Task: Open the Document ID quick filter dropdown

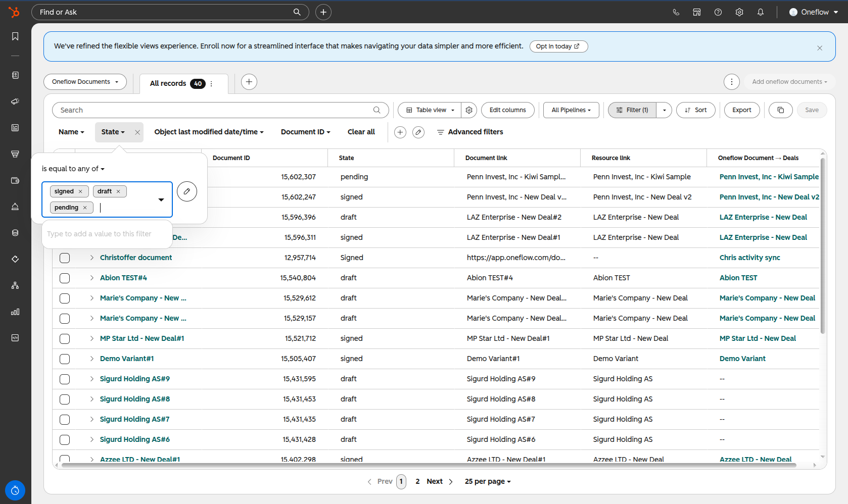Action: [x=306, y=132]
